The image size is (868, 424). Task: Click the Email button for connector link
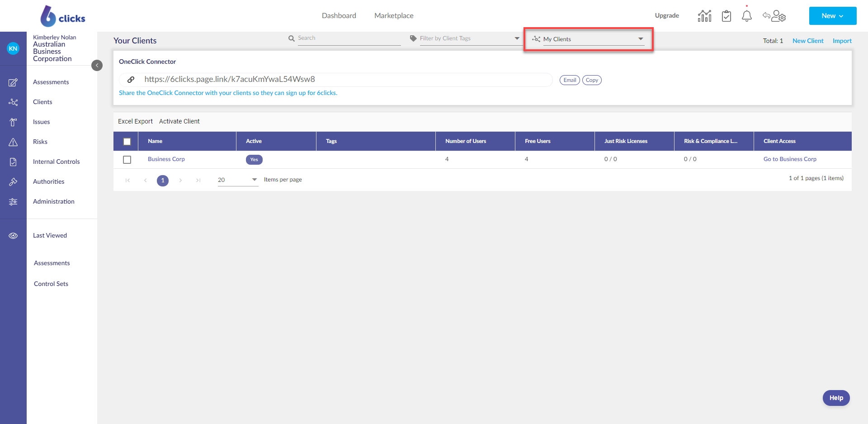[x=570, y=80]
